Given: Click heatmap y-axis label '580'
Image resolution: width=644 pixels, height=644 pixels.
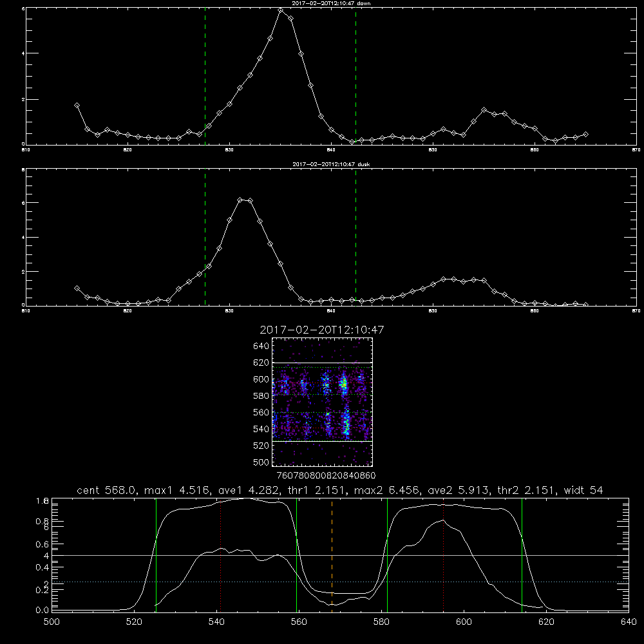Looking at the screenshot, I should [x=261, y=396].
